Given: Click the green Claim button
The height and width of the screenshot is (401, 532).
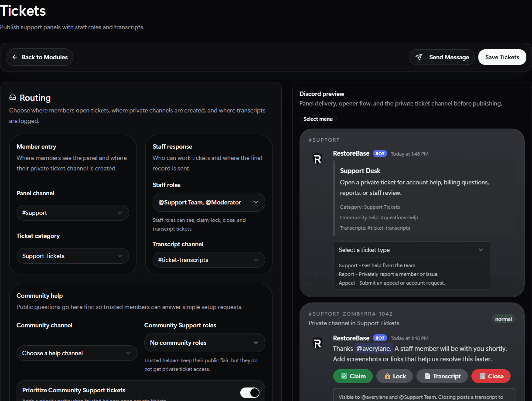Looking at the screenshot, I should click(353, 376).
